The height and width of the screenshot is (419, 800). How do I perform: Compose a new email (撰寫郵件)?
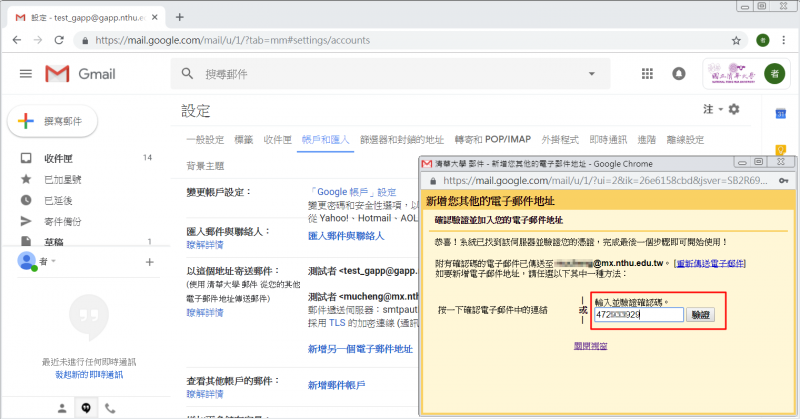(x=57, y=121)
